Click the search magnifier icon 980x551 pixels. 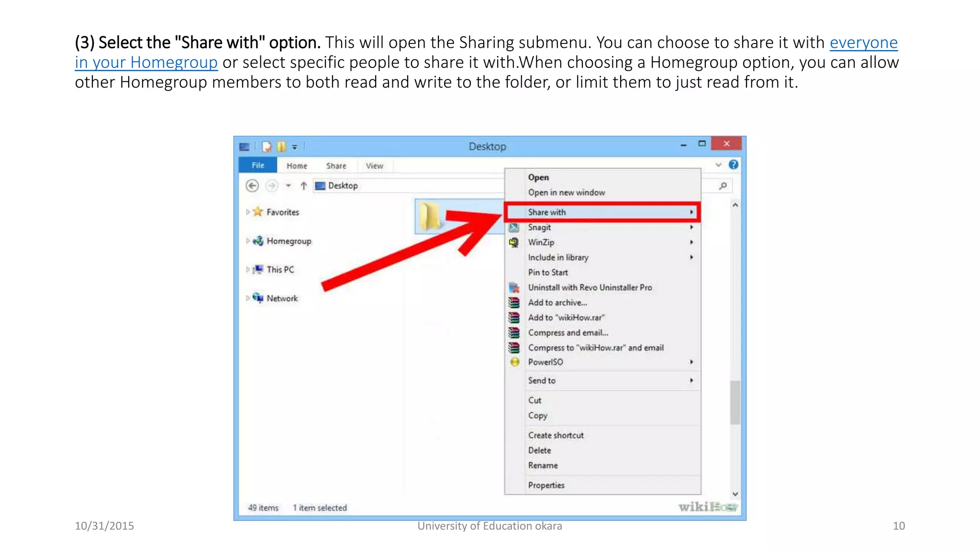pyautogui.click(x=723, y=186)
